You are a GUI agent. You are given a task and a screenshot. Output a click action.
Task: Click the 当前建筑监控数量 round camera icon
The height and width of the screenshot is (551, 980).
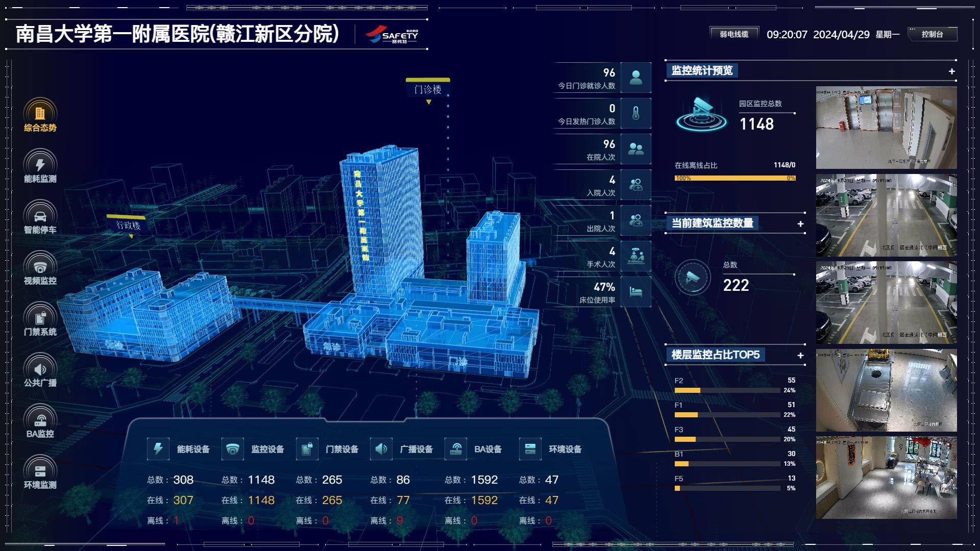click(x=693, y=278)
